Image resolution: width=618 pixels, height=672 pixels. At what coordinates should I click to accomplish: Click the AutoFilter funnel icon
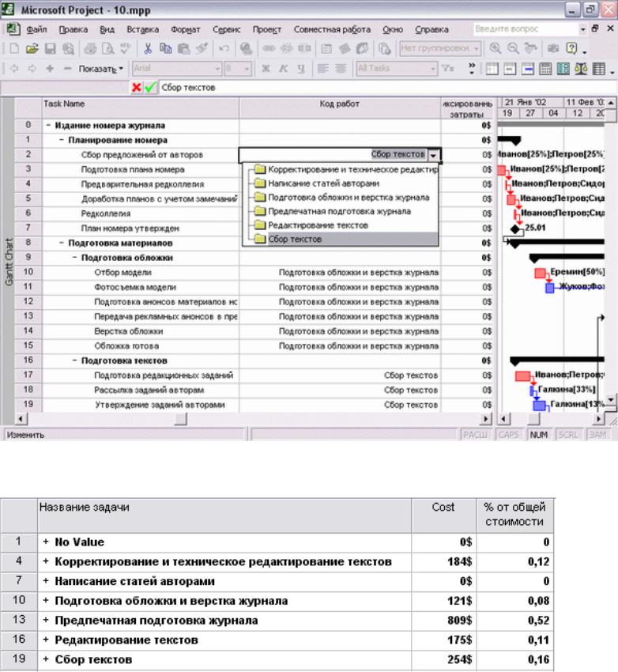447,69
